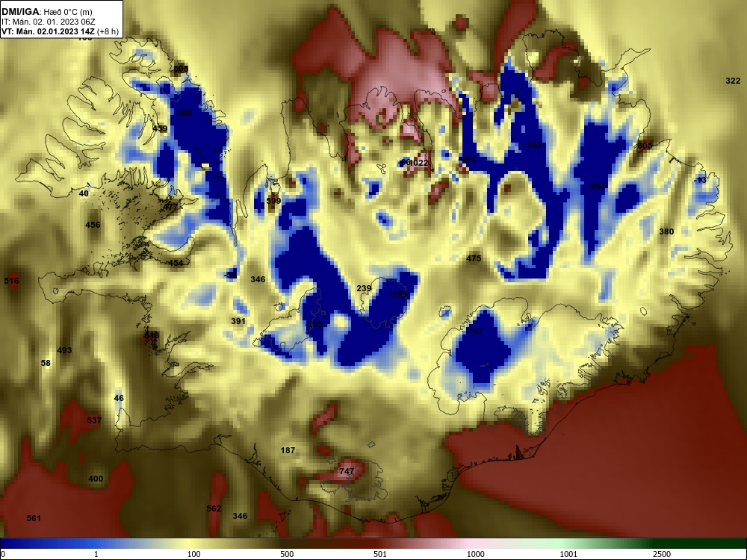Click the -203 value in the blue area
This screenshot has width=747, height=560.
pyautogui.click(x=596, y=186)
